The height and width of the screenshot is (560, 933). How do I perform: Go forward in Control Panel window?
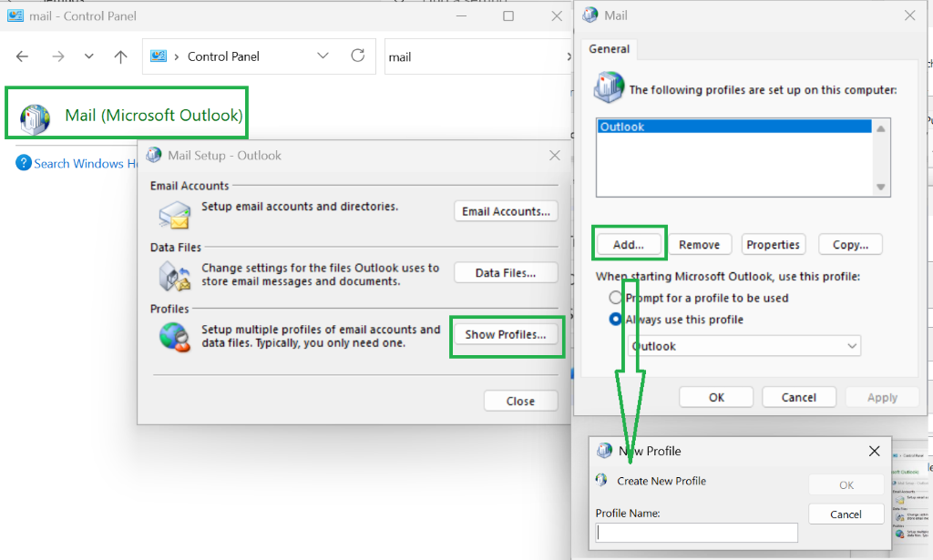57,56
